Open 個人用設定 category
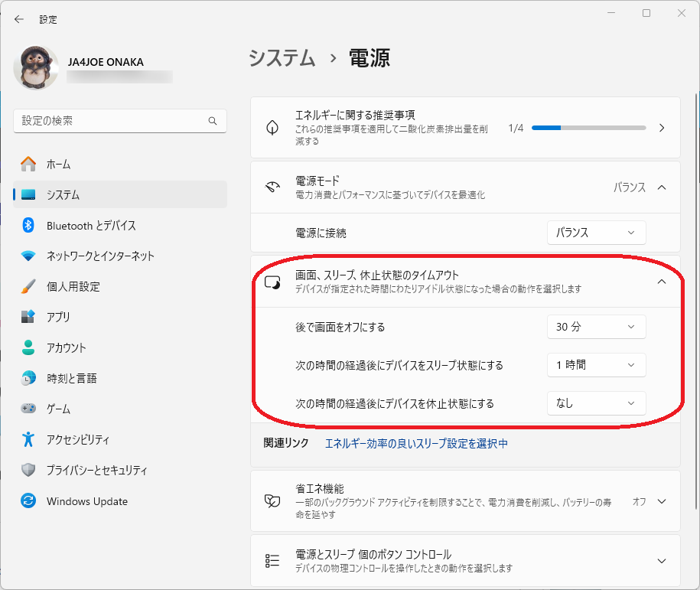This screenshot has width=700, height=590. 119,286
